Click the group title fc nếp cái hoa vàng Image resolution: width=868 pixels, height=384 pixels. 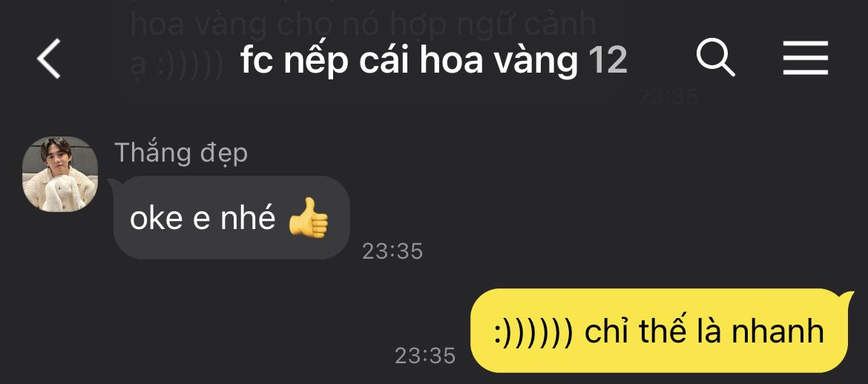pos(409,60)
